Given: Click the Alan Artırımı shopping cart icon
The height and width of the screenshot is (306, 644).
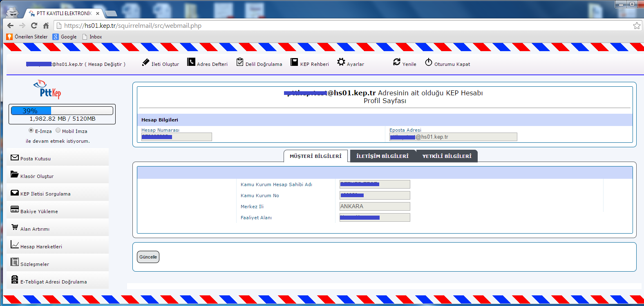Looking at the screenshot, I should pyautogui.click(x=15, y=227).
